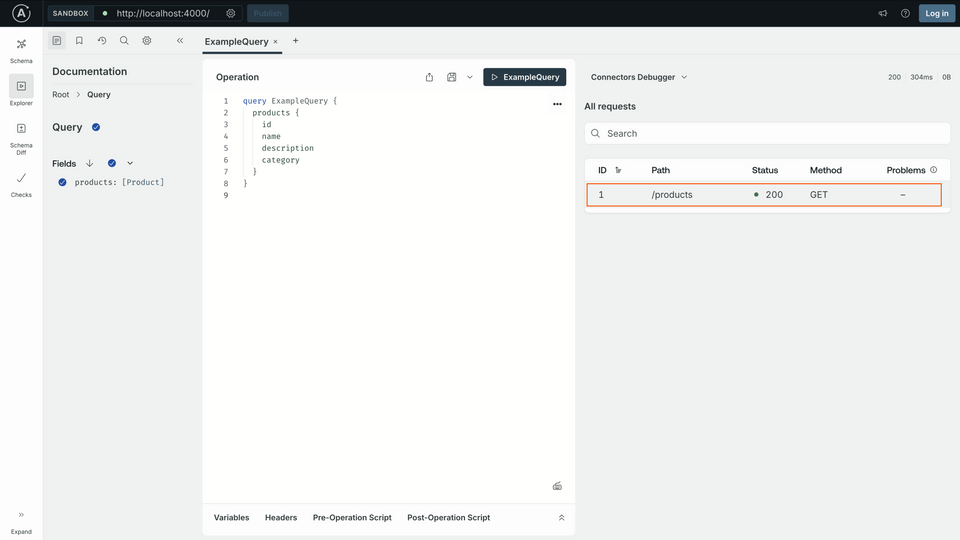Screen dimensions: 960x540
Task: Toggle select-all fields checkmark
Action: coord(112,163)
